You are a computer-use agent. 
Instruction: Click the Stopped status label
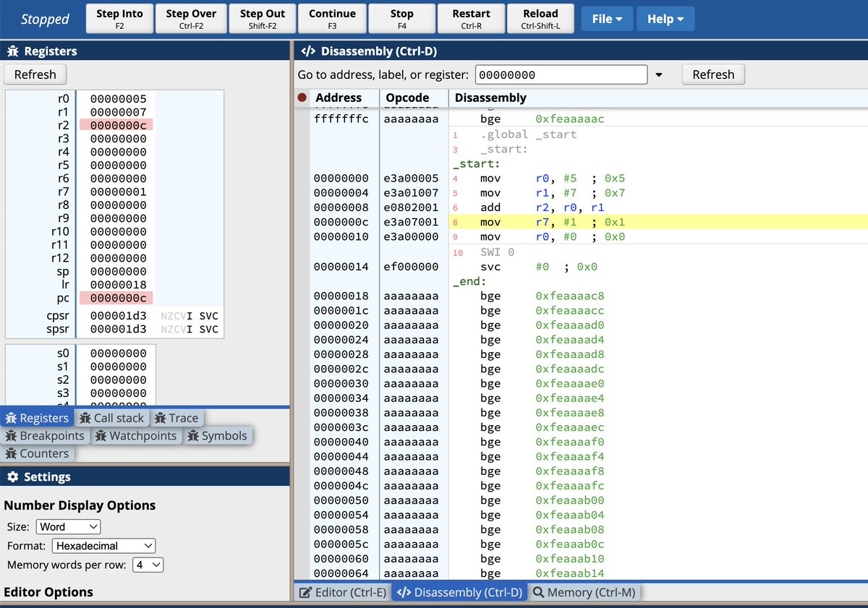45,20
